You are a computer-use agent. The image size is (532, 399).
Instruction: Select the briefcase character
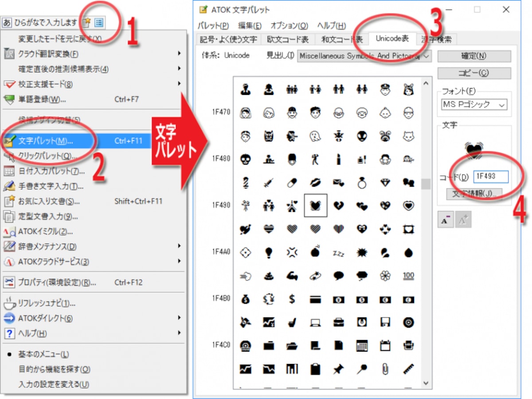point(339,322)
